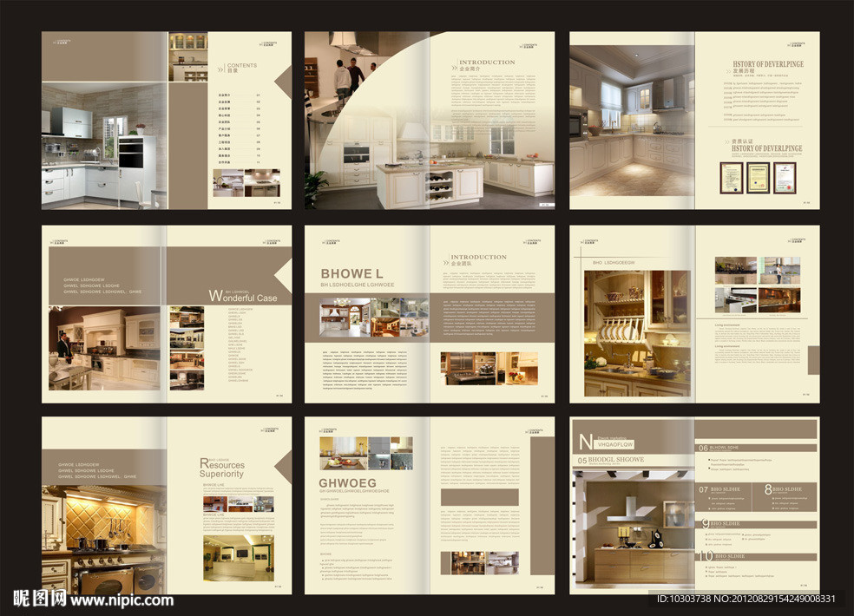Click the middle framed certificate image

pos(758,178)
